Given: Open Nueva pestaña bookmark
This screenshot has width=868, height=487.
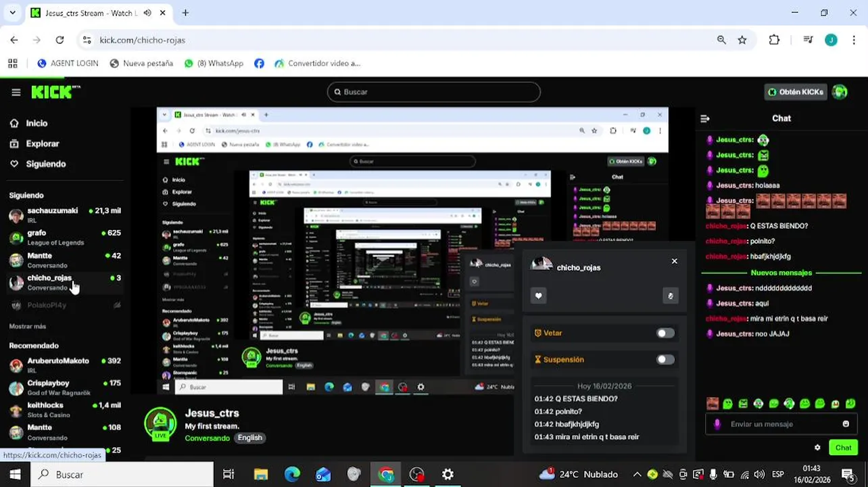Looking at the screenshot, I should click(x=141, y=63).
